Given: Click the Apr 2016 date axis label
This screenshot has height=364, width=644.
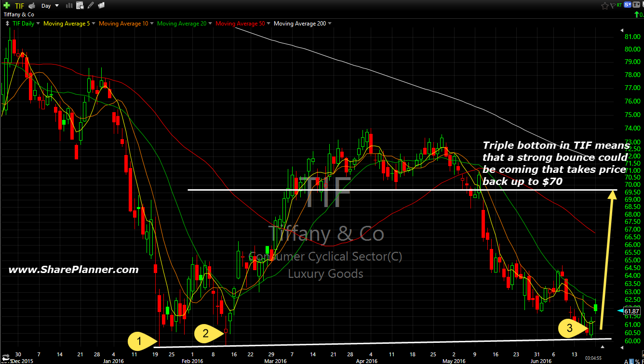Looking at the screenshot, I should (366, 361).
